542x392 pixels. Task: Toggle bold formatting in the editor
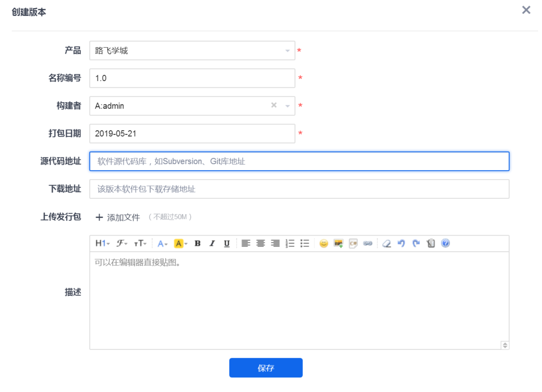pos(197,243)
